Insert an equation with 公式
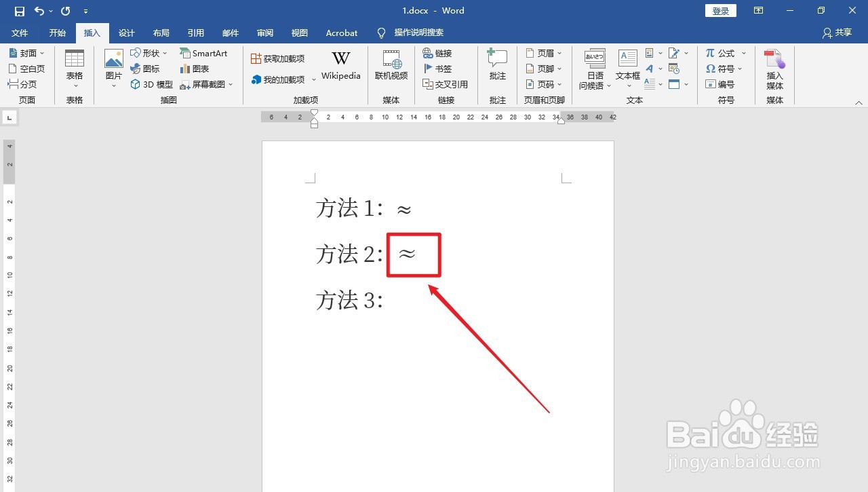The width and height of the screenshot is (868, 492). click(726, 53)
